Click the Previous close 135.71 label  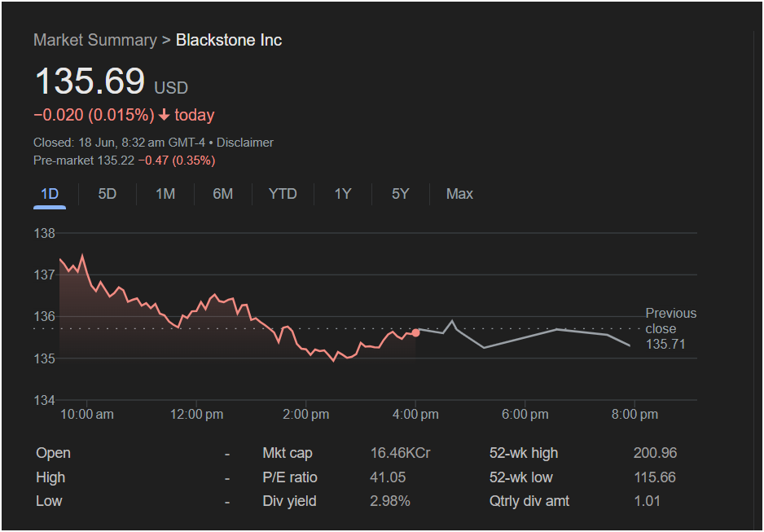click(671, 329)
